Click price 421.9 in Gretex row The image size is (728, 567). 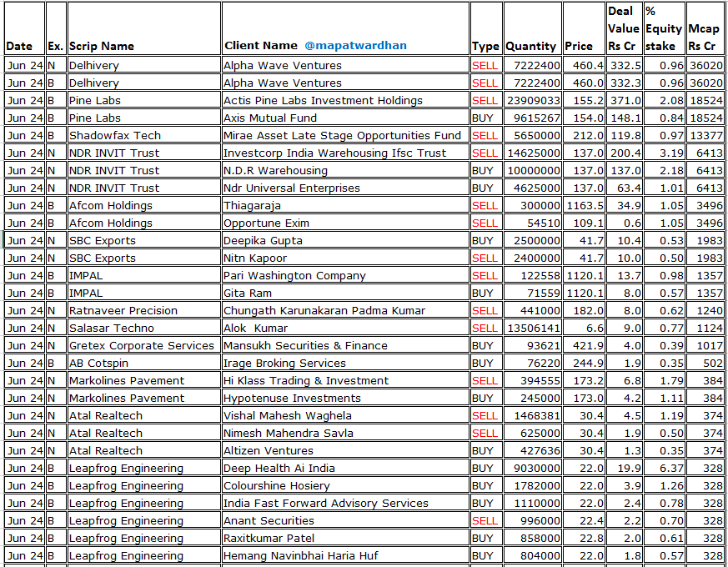click(x=584, y=345)
